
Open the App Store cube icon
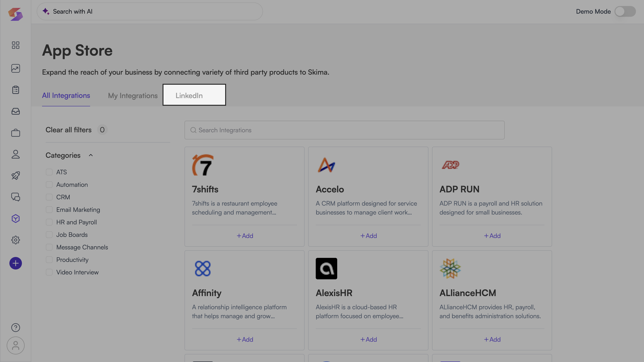(15, 219)
